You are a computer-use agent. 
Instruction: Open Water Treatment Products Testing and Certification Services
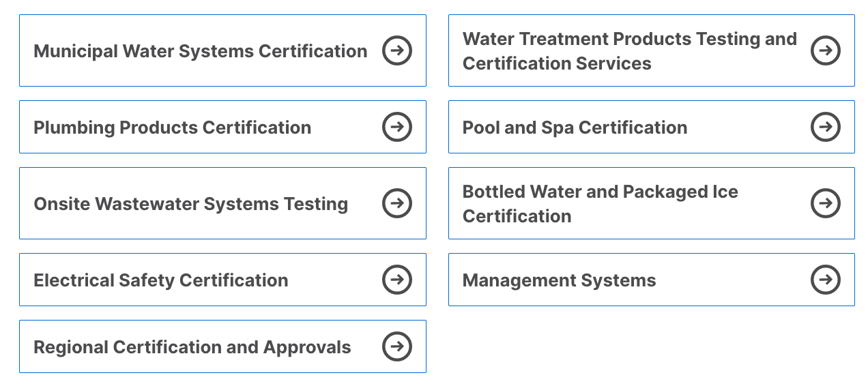pyautogui.click(x=629, y=51)
